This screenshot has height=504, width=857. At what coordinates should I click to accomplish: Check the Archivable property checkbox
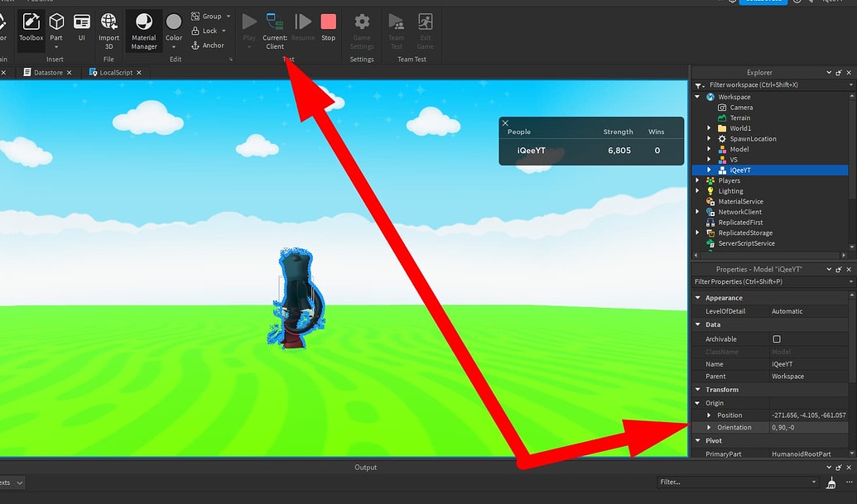click(x=777, y=338)
